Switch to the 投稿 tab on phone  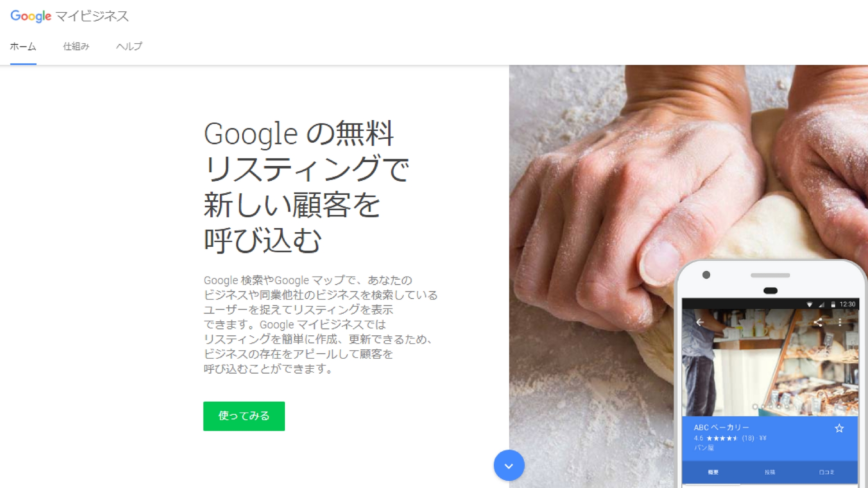(769, 472)
